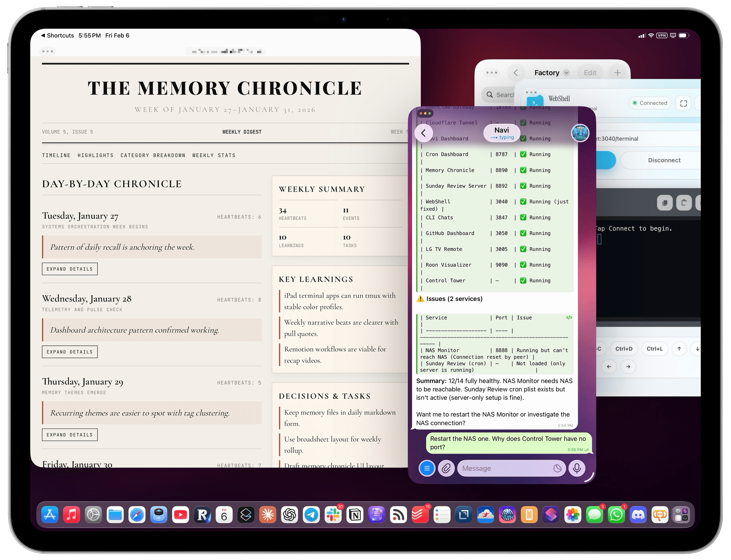This screenshot has width=731, height=560.
Task: Tap the microphone icon in Telegram chat
Action: [577, 468]
